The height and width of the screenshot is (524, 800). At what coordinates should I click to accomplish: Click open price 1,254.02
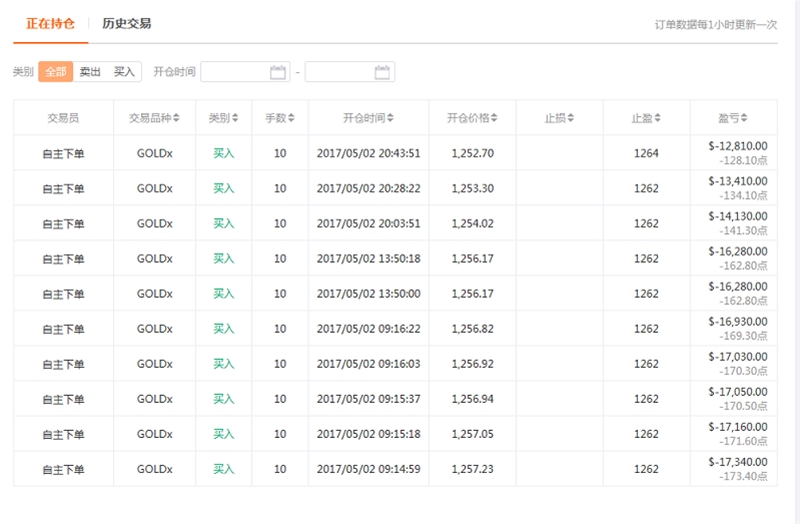pyautogui.click(x=472, y=223)
